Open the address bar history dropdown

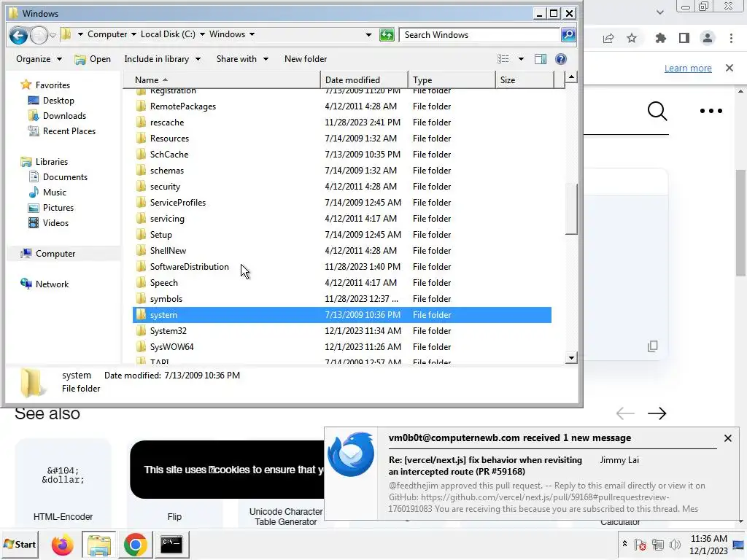tap(368, 35)
